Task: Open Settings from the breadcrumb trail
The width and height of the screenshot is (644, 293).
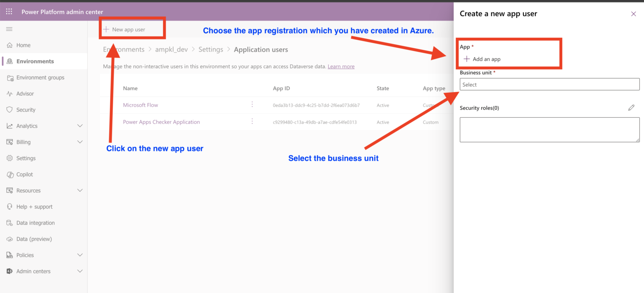Action: click(211, 49)
